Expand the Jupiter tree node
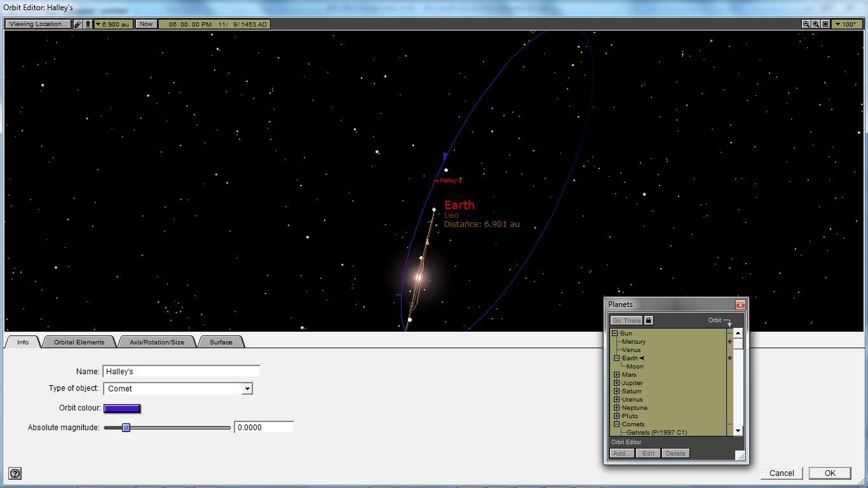The height and width of the screenshot is (488, 868). pyautogui.click(x=616, y=383)
